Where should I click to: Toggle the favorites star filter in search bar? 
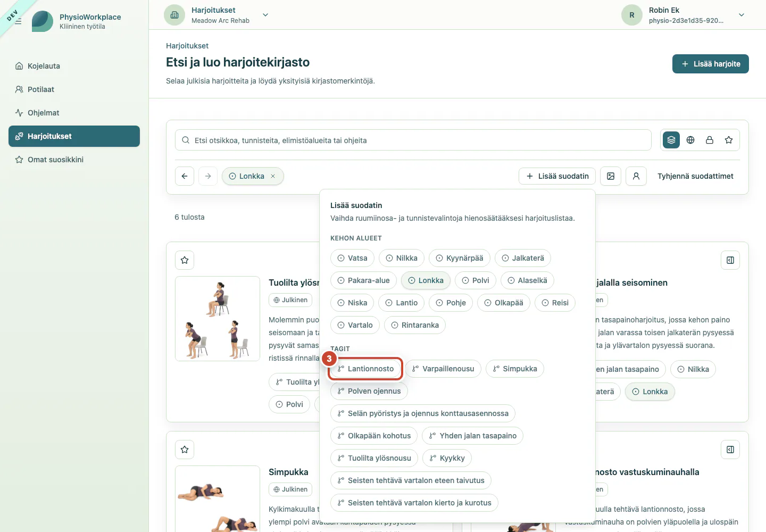(729, 140)
